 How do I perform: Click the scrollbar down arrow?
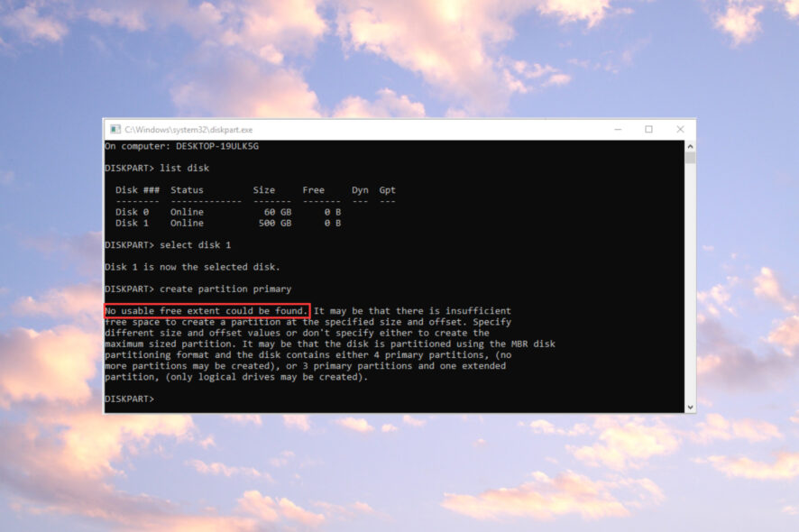coord(690,408)
